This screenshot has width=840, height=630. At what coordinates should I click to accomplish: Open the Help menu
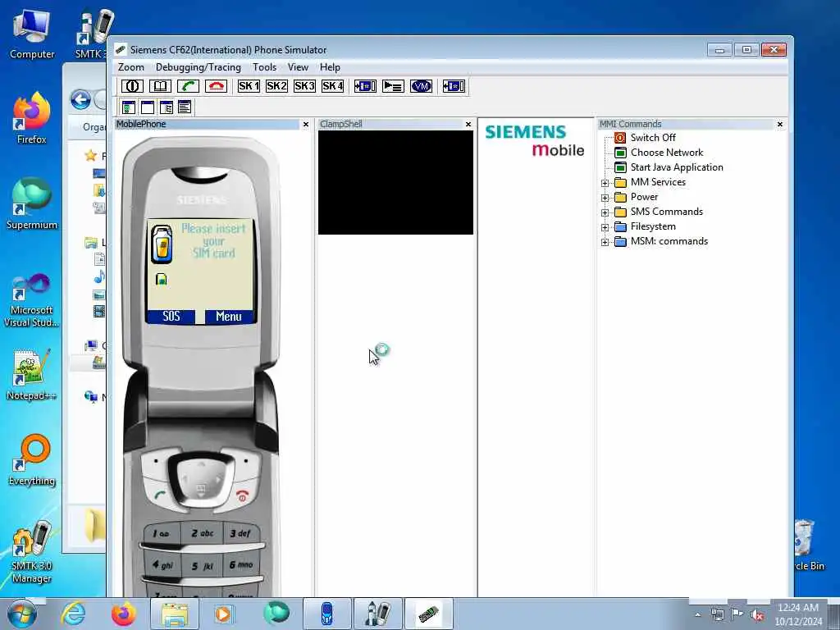[330, 67]
